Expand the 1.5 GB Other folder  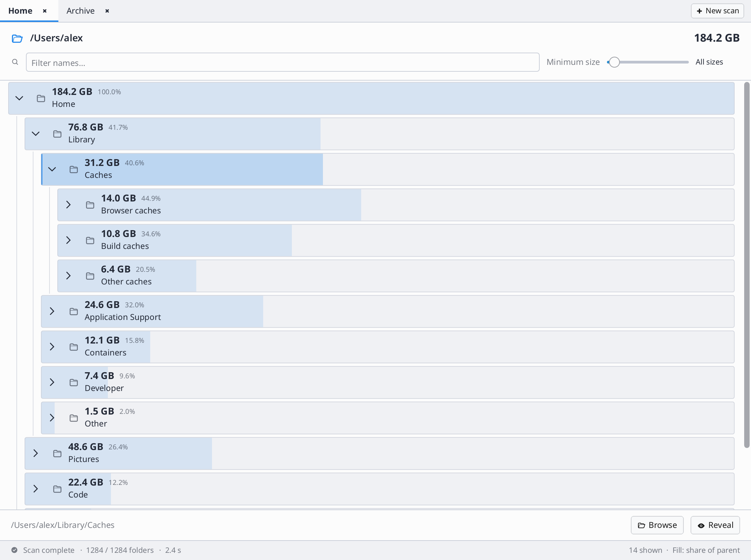(x=52, y=418)
